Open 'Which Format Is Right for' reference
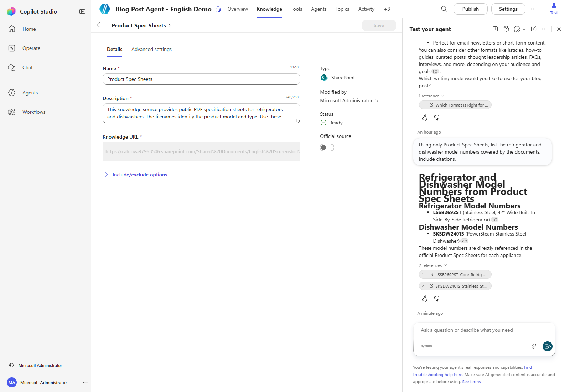Image resolution: width=570 pixels, height=392 pixels. click(455, 105)
